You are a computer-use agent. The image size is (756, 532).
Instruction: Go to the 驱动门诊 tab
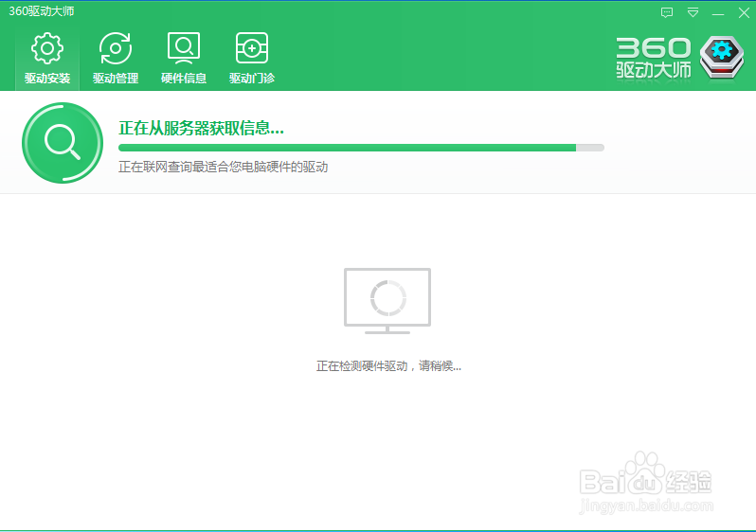coord(252,59)
